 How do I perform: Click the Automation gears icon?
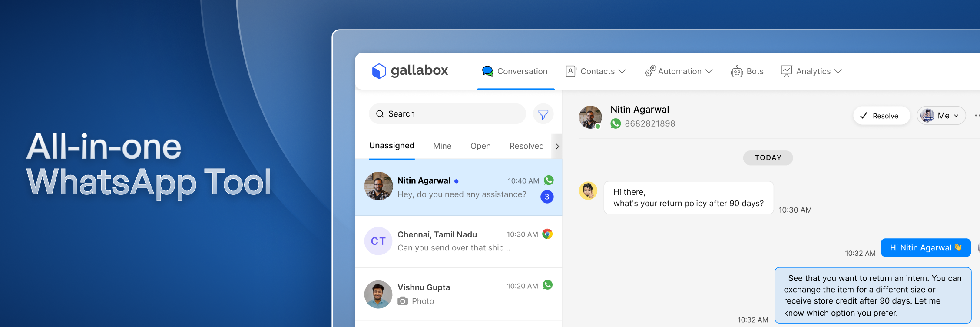pos(650,71)
